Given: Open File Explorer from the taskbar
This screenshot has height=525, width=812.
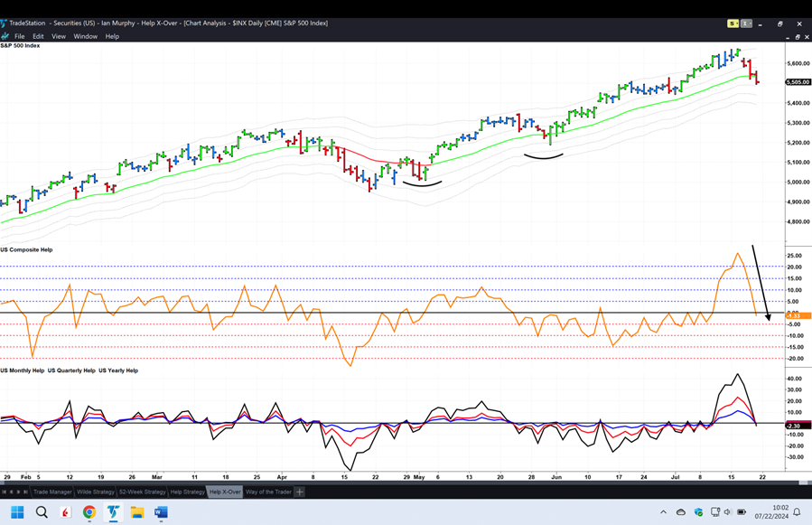Looking at the screenshot, I should click(136, 512).
